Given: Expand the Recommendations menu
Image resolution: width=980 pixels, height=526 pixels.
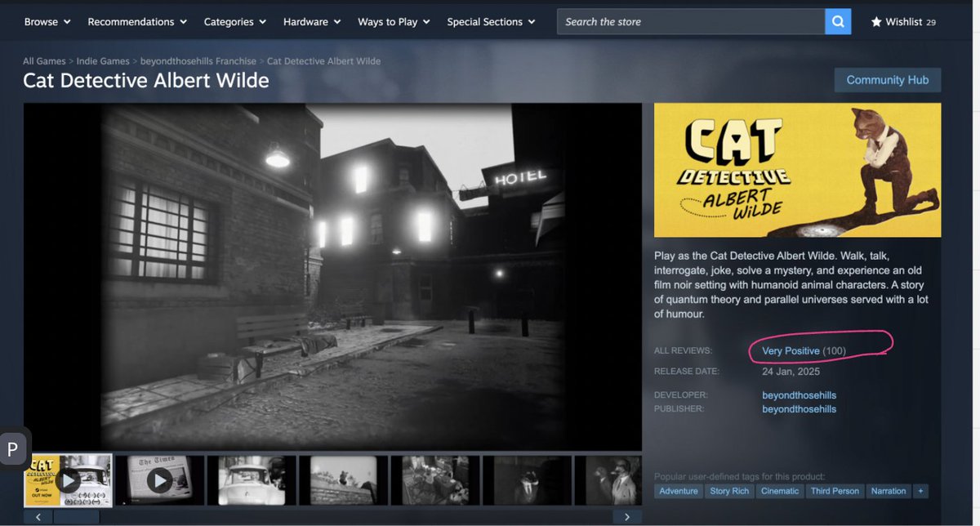Looking at the screenshot, I should (x=137, y=22).
